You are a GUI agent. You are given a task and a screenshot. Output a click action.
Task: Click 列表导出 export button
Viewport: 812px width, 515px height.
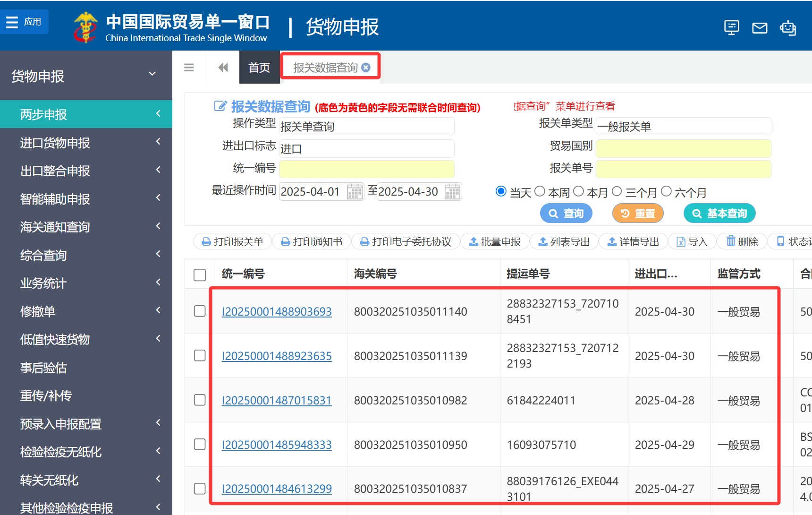click(x=564, y=241)
